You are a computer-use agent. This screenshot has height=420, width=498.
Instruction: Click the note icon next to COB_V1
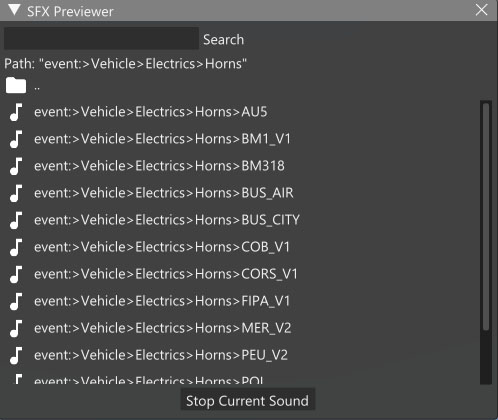coord(16,247)
